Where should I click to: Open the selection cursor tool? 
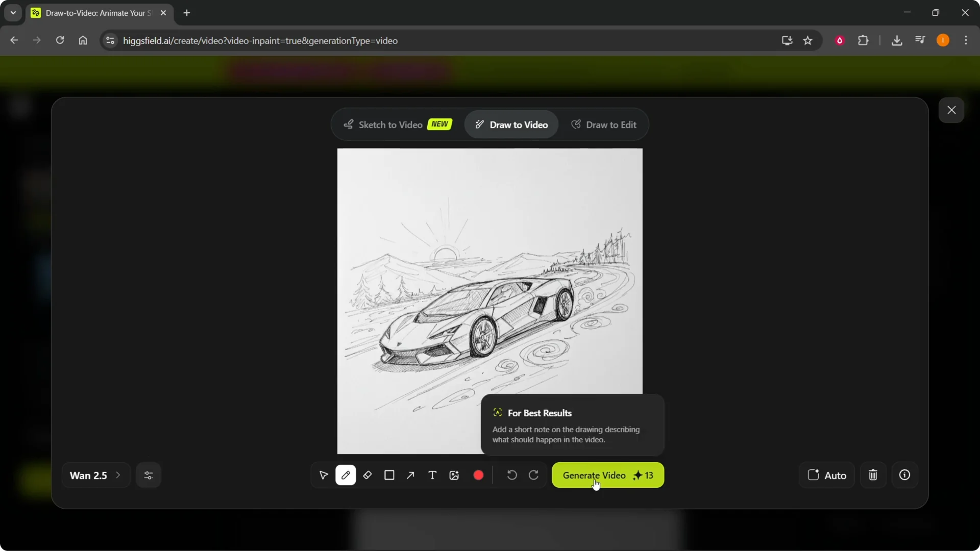point(323,475)
